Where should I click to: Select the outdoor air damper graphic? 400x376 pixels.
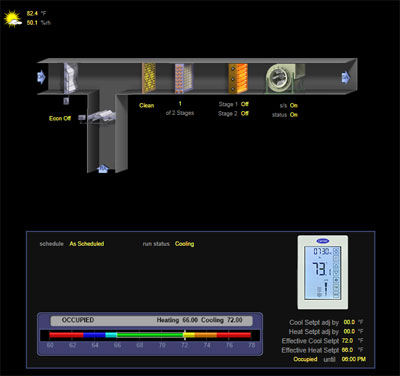tap(71, 78)
